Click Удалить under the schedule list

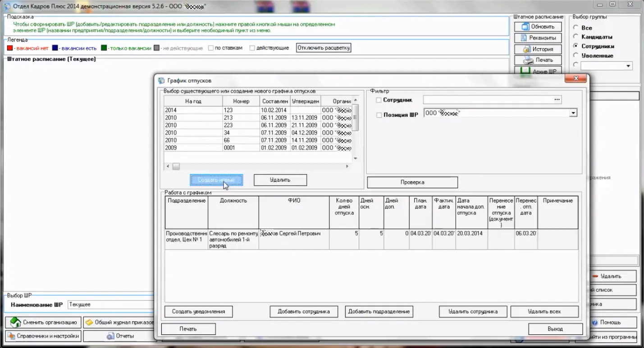280,180
